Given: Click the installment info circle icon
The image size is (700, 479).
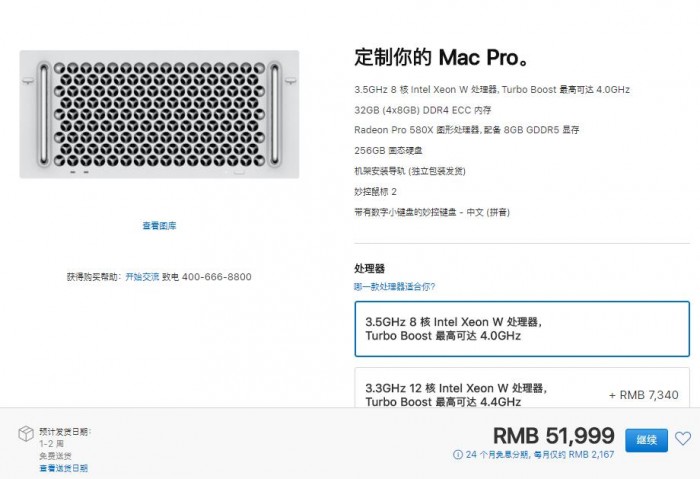Looking at the screenshot, I should pyautogui.click(x=457, y=455).
